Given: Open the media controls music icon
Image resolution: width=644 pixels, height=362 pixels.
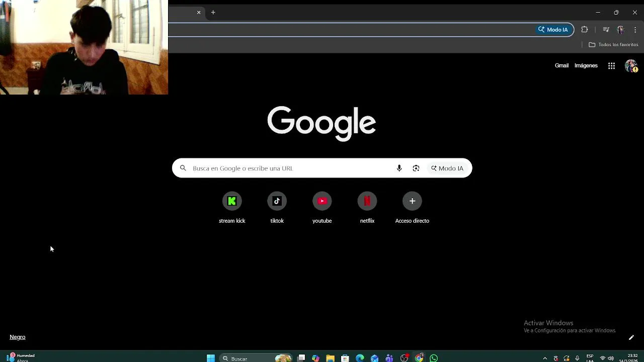Looking at the screenshot, I should click(x=606, y=30).
